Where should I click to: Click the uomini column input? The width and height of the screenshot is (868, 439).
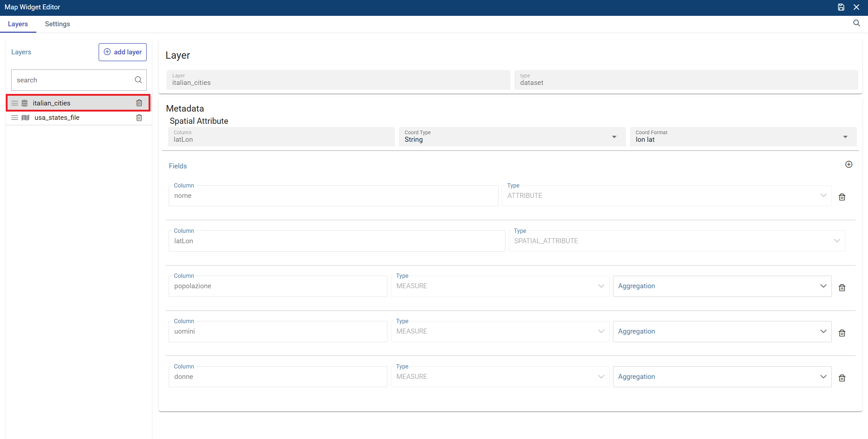(278, 331)
